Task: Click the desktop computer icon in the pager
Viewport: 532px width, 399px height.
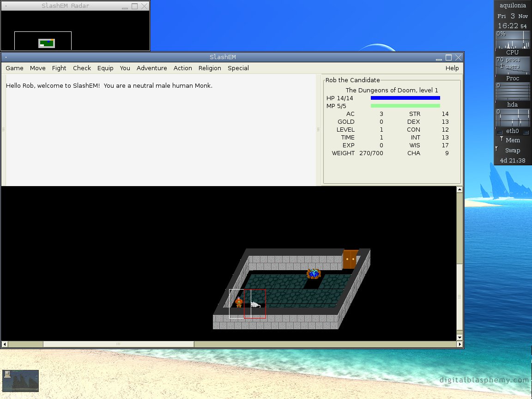Action: 7,375
